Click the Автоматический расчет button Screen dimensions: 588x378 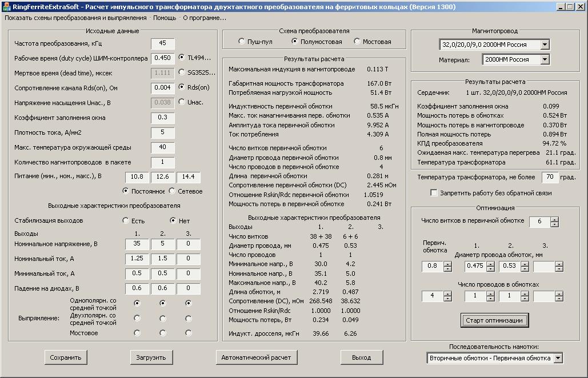click(257, 357)
